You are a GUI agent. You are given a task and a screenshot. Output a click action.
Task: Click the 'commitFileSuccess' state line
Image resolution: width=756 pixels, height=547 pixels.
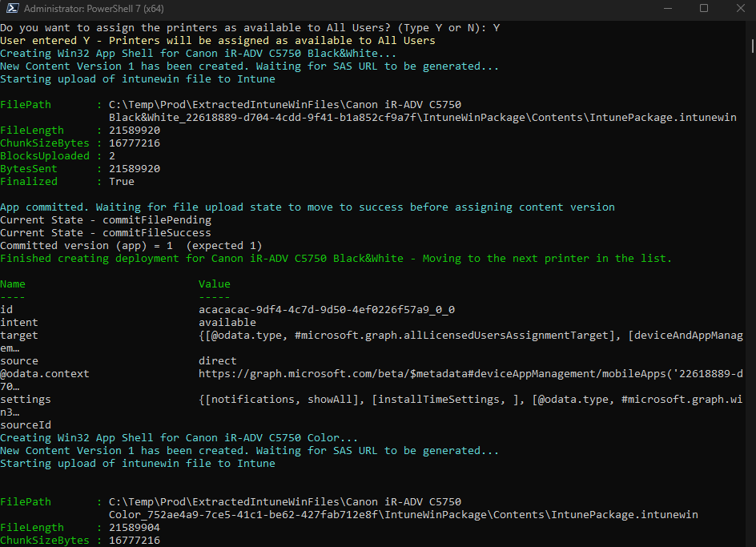pyautogui.click(x=106, y=232)
